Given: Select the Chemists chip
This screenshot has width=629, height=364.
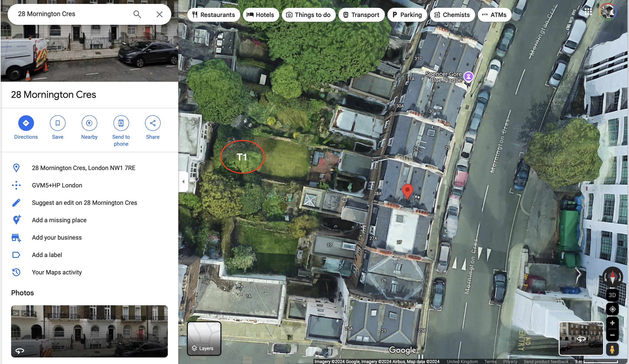Looking at the screenshot, I should [452, 15].
